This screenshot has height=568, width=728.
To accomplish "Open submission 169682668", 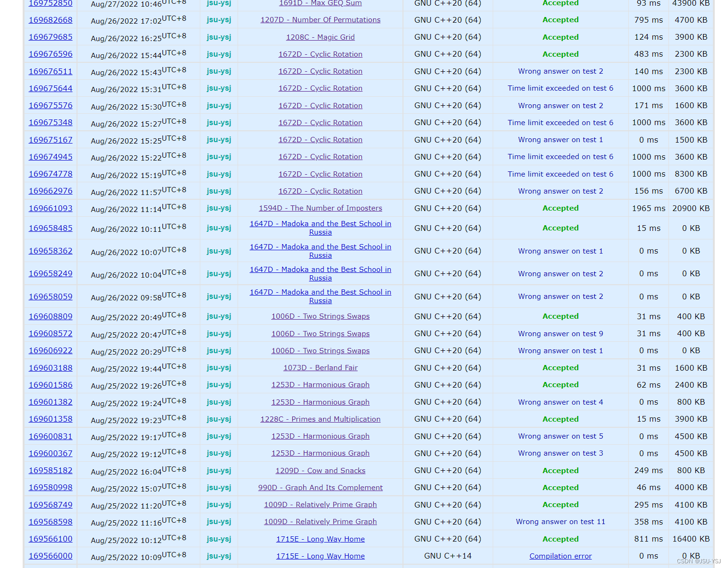I will 51,20.
